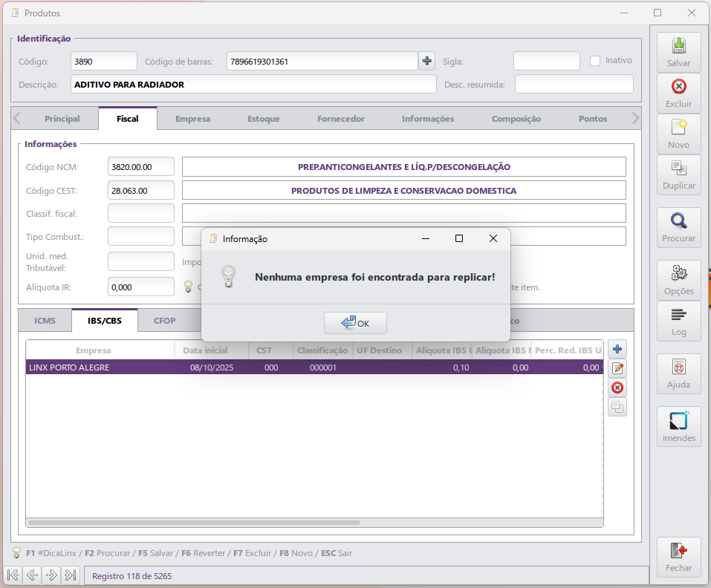Click the Sigla input field

coord(546,61)
